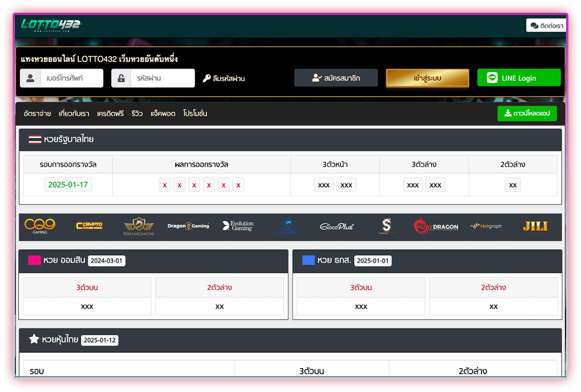Click the LOTTO432 logo
581x392 pixels.
tap(51, 25)
